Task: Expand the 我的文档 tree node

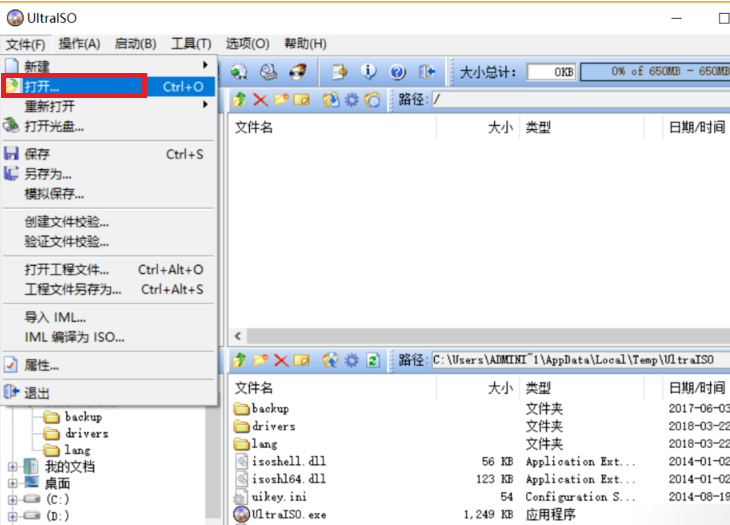Action: point(13,466)
